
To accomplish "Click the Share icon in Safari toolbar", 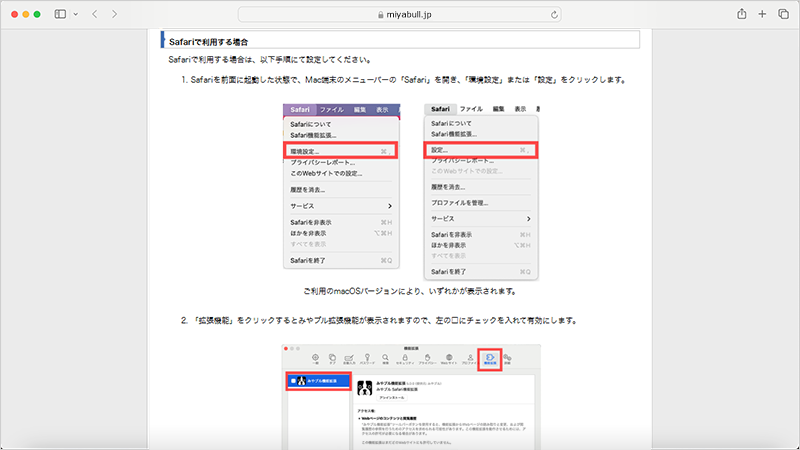I will click(741, 15).
